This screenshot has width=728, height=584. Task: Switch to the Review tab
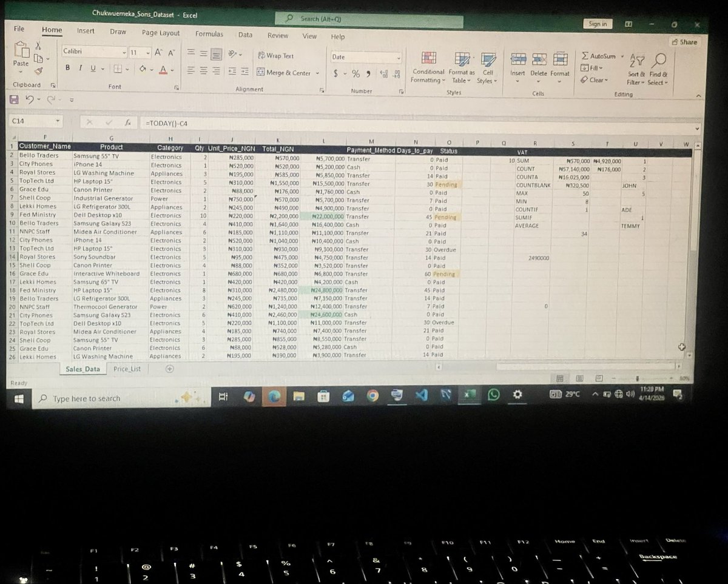[278, 35]
